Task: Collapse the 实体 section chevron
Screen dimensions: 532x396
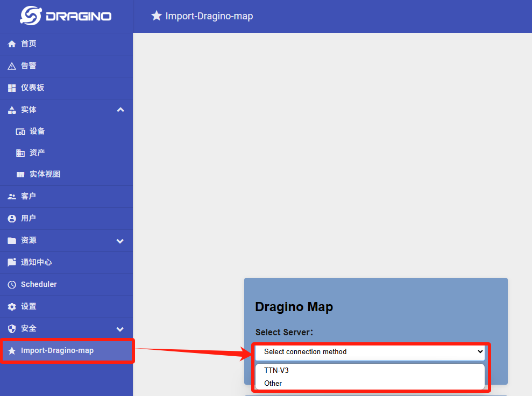Action: (x=120, y=110)
